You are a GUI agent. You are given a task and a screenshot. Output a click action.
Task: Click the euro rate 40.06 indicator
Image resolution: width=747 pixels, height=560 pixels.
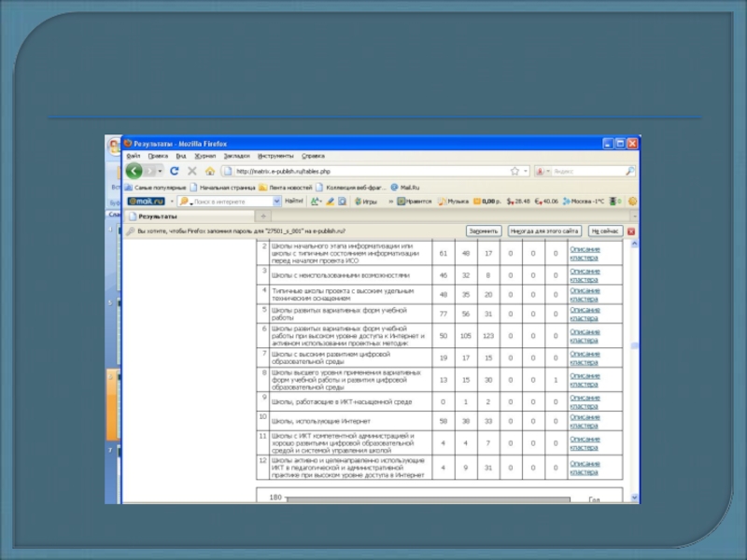tap(546, 202)
